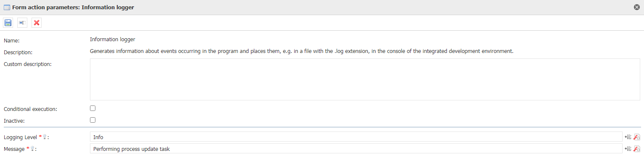Click into the Custom description text area
Viewport: 644px width, 158px height.
365,79
